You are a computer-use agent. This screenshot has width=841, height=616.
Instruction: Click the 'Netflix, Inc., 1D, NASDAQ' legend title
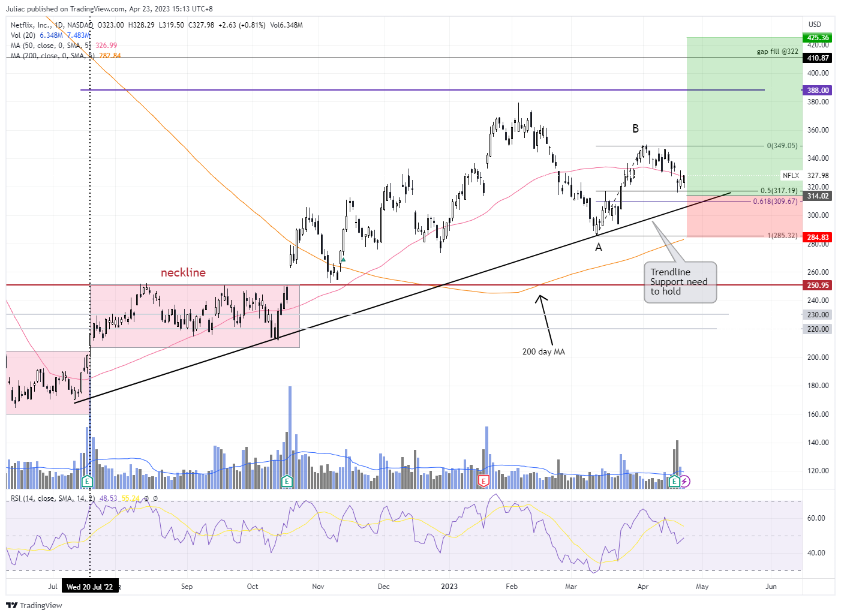click(x=52, y=25)
